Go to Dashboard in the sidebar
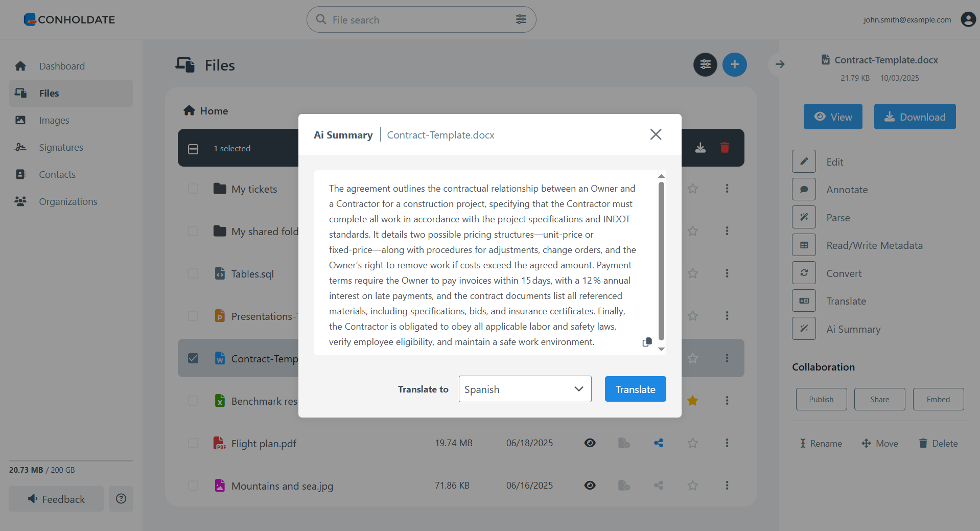The height and width of the screenshot is (531, 980). coord(62,66)
